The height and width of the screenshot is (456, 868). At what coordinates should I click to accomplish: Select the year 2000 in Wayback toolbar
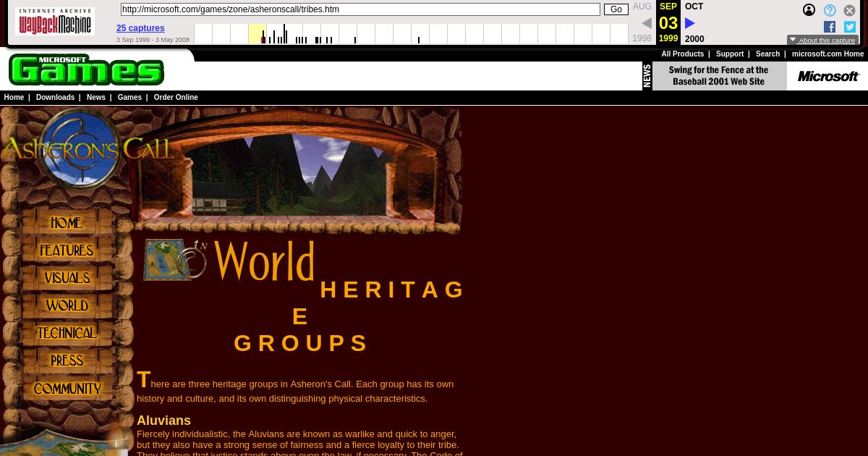tap(694, 39)
